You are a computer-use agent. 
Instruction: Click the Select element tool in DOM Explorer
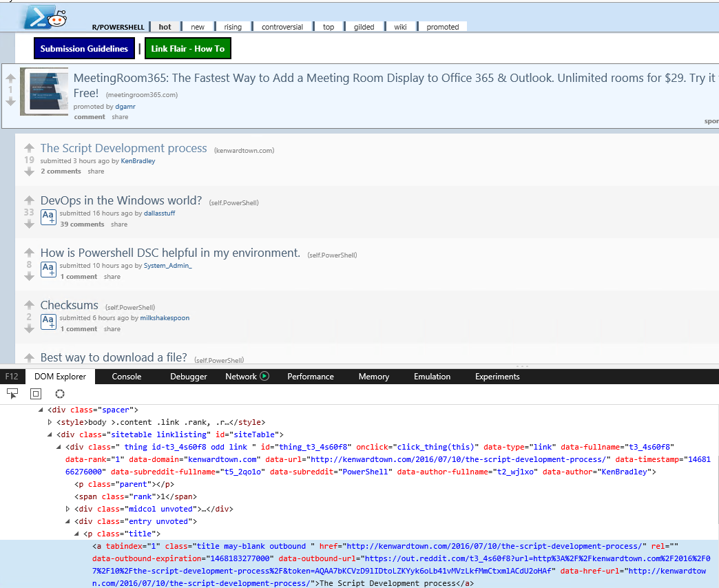coord(12,394)
